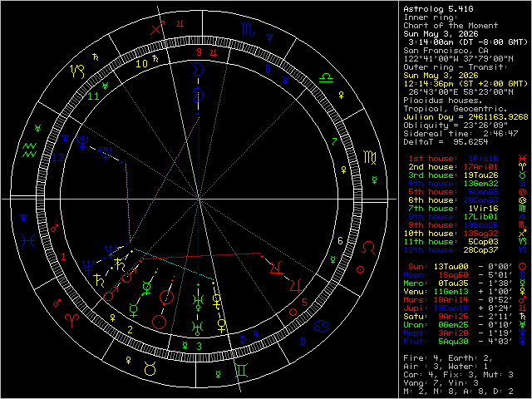Click the 'Sidereal time: 2:46:47' line

(461, 134)
